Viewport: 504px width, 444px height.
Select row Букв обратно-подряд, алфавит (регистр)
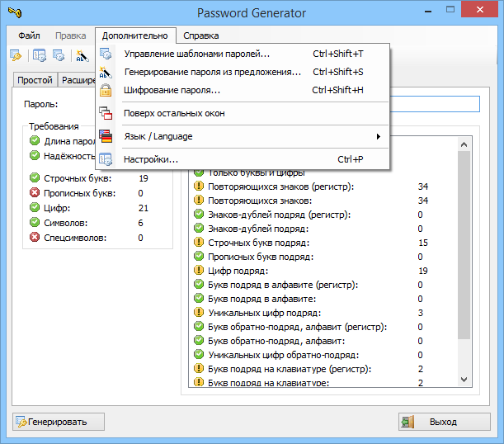(x=323, y=327)
